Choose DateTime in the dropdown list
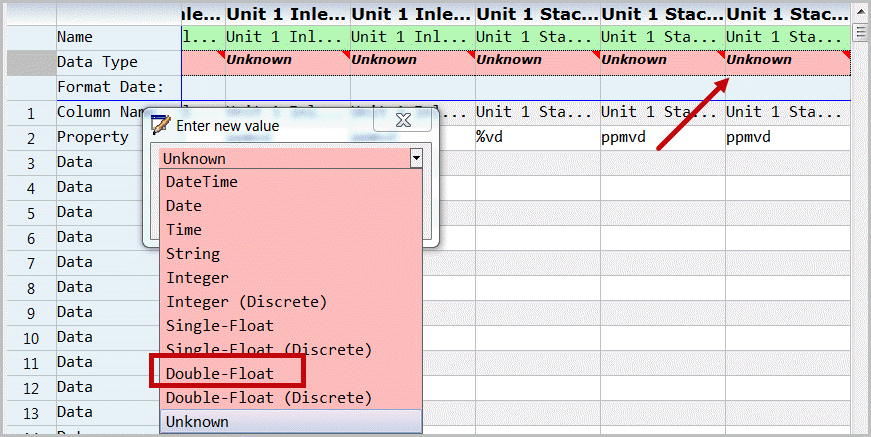This screenshot has width=871, height=437. point(201,182)
